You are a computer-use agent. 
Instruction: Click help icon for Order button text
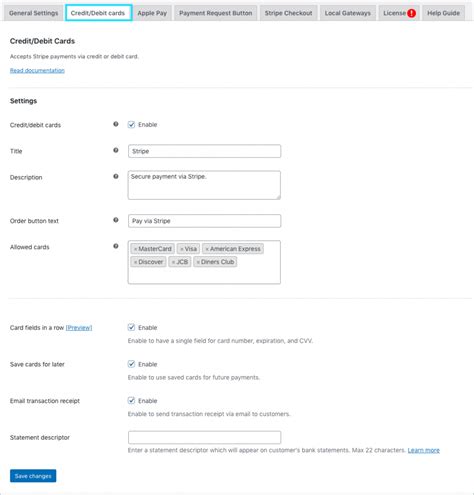pyautogui.click(x=116, y=220)
